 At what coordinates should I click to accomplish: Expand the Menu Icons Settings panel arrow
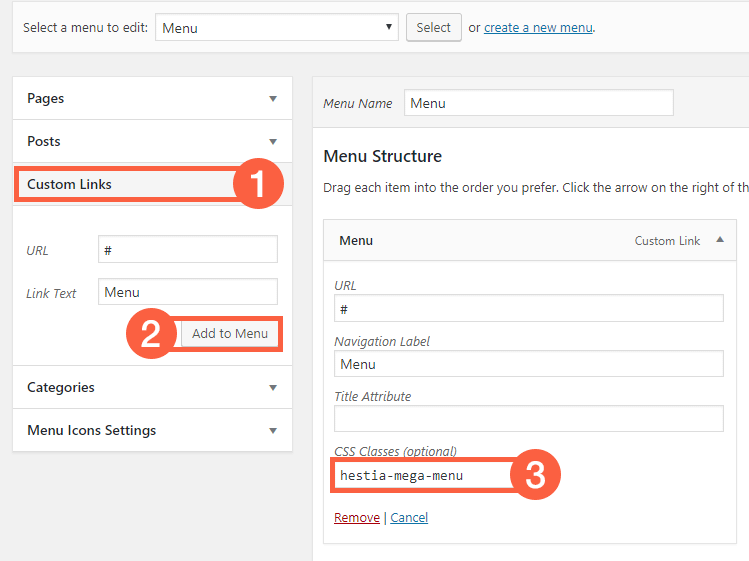pyautogui.click(x=273, y=431)
